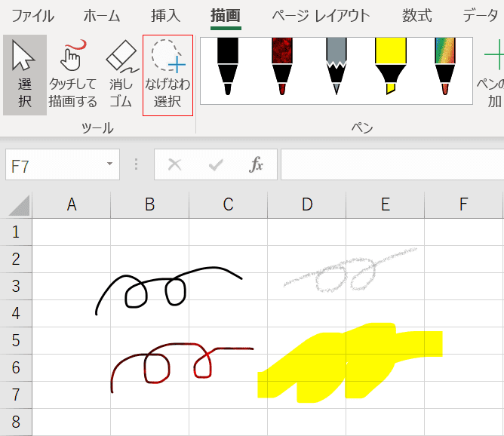The image size is (504, 436).
Task: Select row 5 header
Action: point(16,340)
